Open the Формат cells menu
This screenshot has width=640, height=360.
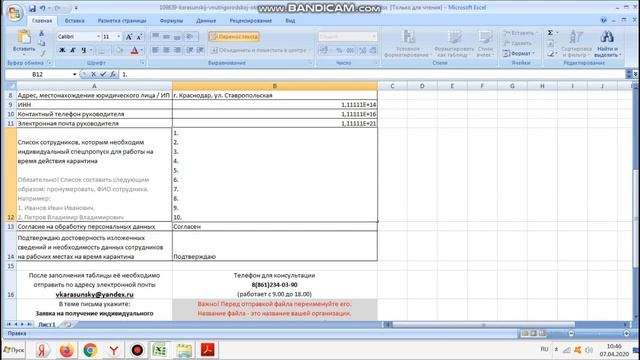(519, 53)
